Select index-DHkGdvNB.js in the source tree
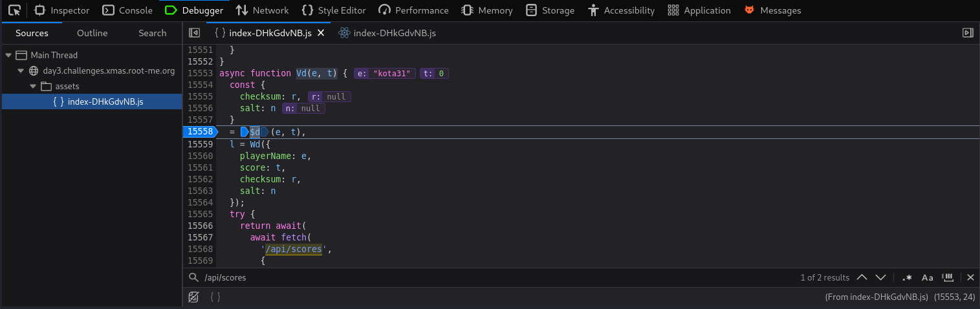Screen dimensions: 980x309 click(92, 101)
